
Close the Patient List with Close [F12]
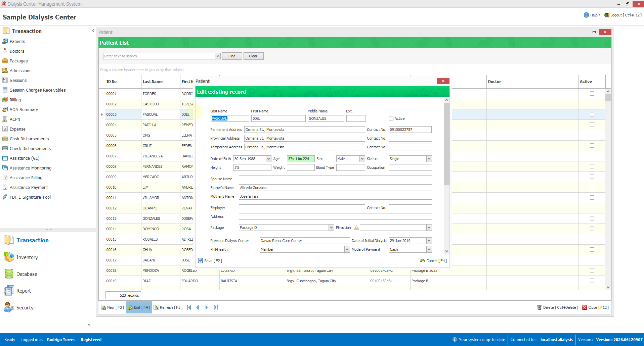tap(595, 307)
